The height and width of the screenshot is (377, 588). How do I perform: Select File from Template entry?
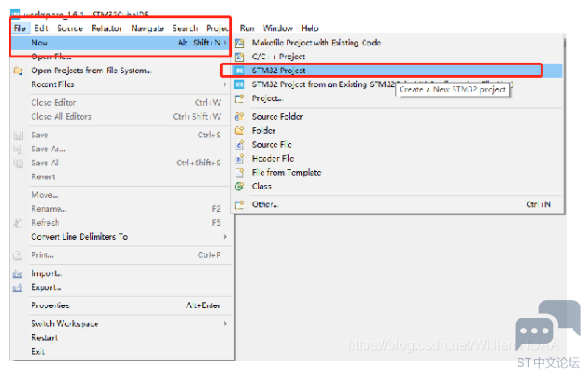click(287, 173)
